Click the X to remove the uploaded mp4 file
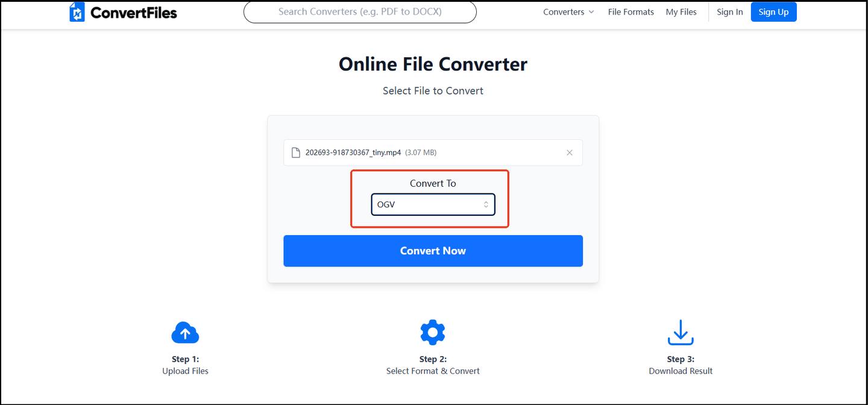868x405 pixels. point(569,152)
